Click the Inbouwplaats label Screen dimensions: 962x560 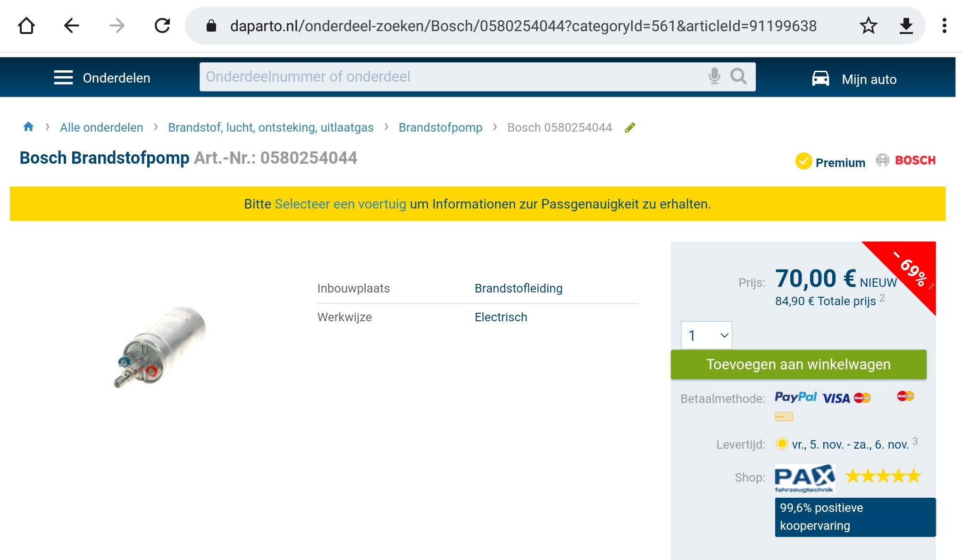(353, 288)
